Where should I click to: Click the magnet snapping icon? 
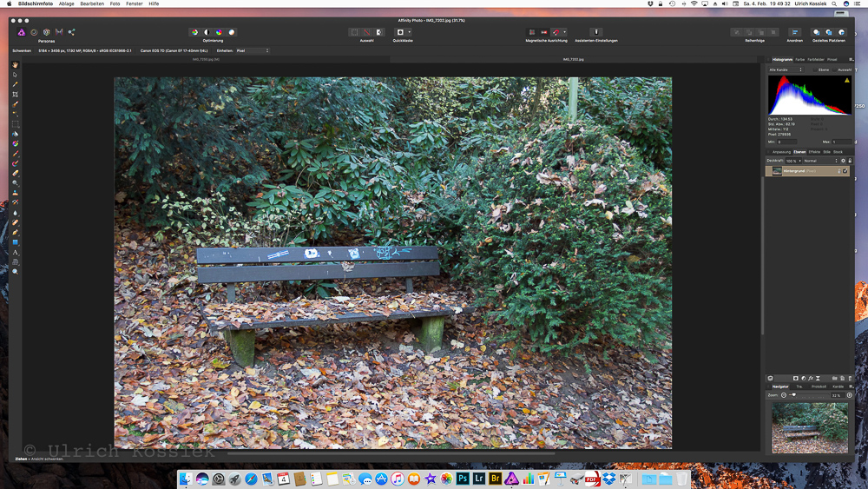pos(556,32)
